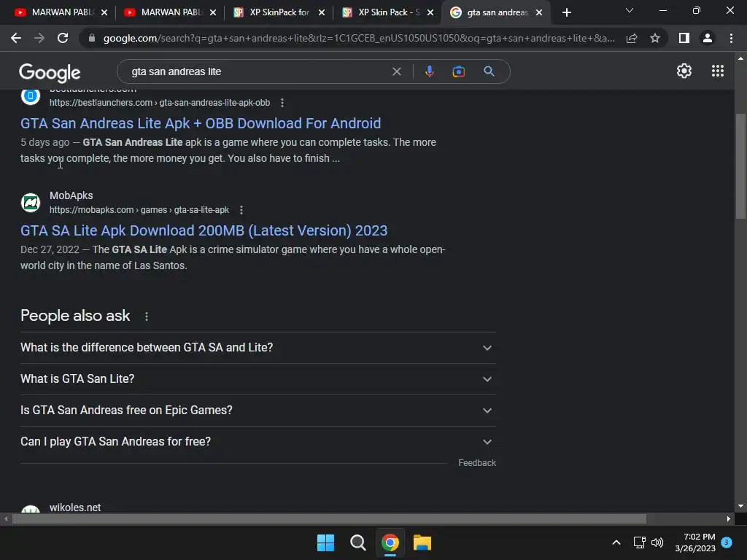The image size is (747, 560).
Task: Close XP SkinPack for tab
Action: tap(322, 13)
